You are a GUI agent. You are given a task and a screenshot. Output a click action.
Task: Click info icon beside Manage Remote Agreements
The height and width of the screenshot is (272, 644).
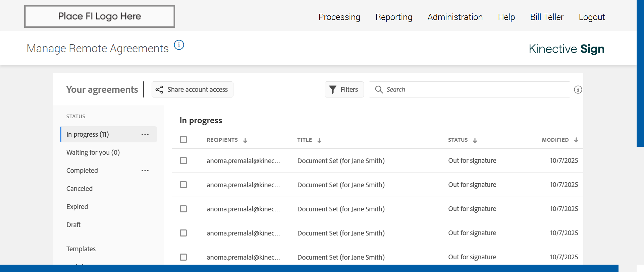click(x=179, y=45)
